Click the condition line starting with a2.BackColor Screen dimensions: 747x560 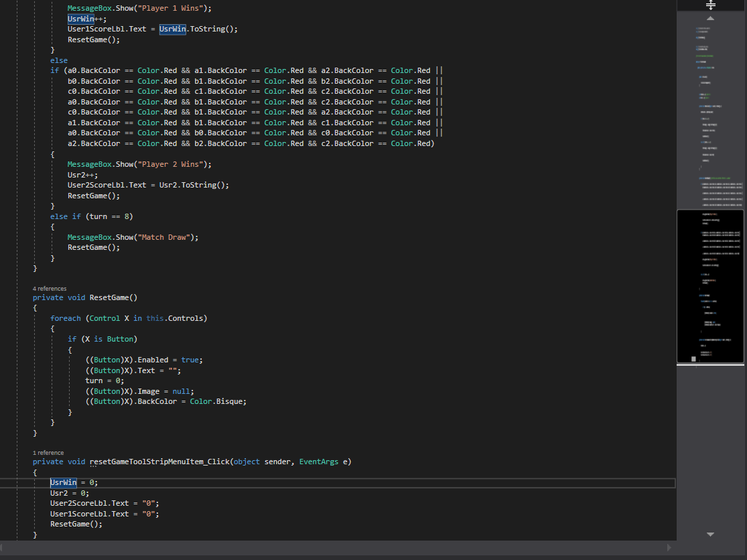pos(251,144)
